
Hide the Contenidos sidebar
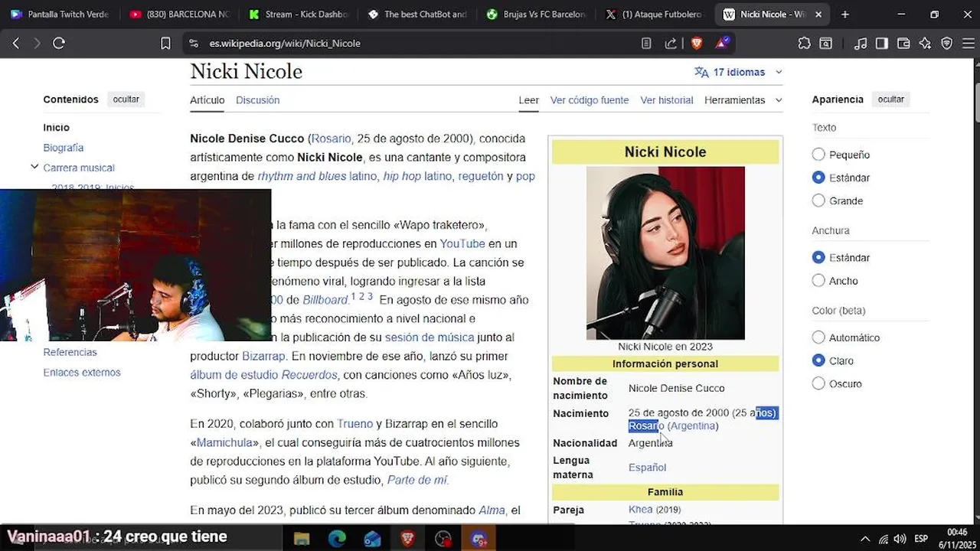tap(126, 99)
